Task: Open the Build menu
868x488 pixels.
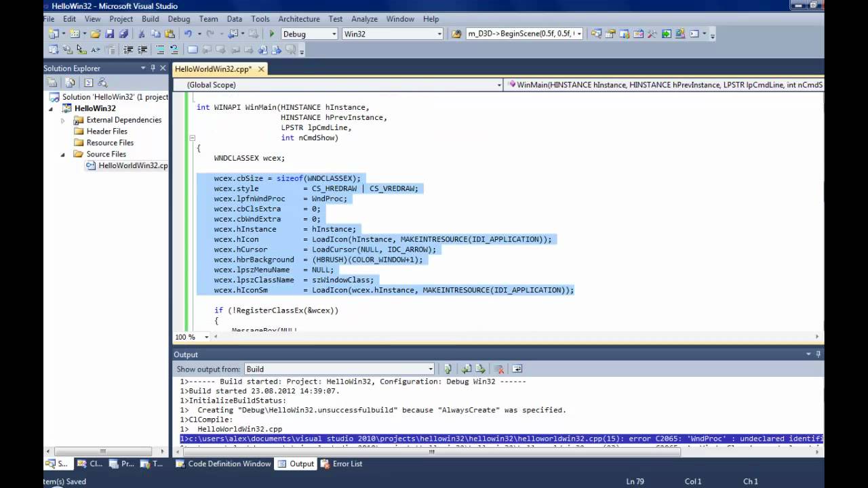Action: click(x=150, y=19)
